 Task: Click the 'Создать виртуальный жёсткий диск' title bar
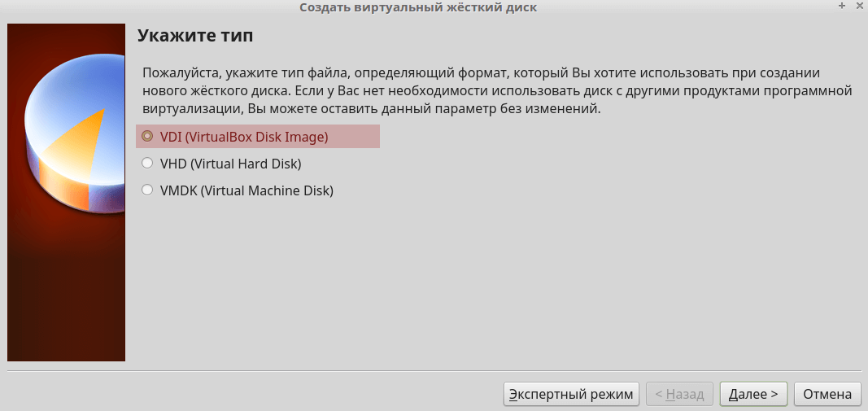(418, 7)
